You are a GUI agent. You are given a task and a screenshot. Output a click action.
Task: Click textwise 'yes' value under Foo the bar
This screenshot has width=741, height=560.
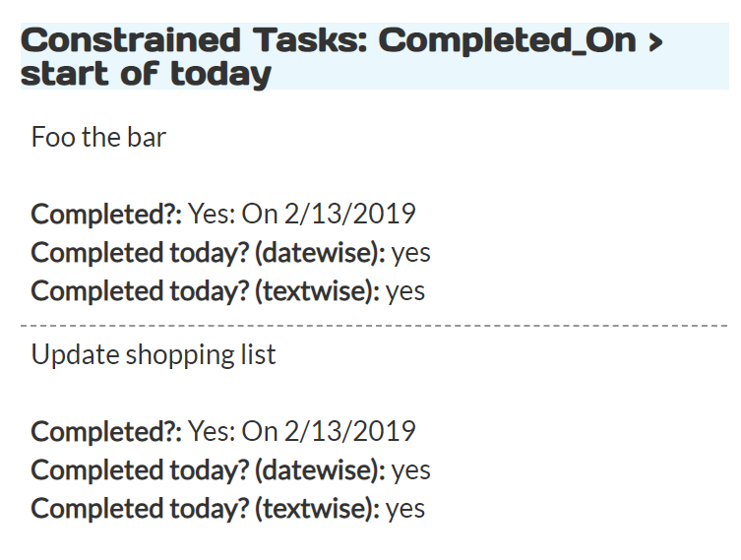(x=405, y=292)
